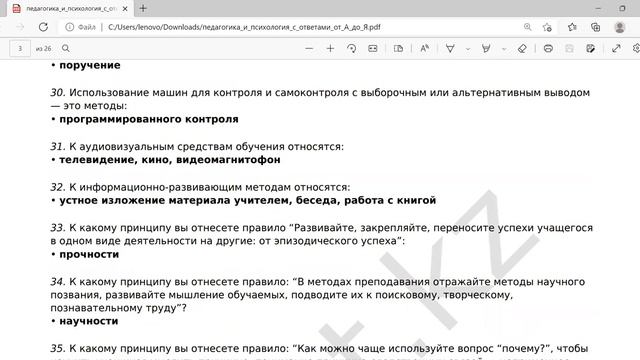Zoom in the PDF with plus button

pyautogui.click(x=330, y=49)
